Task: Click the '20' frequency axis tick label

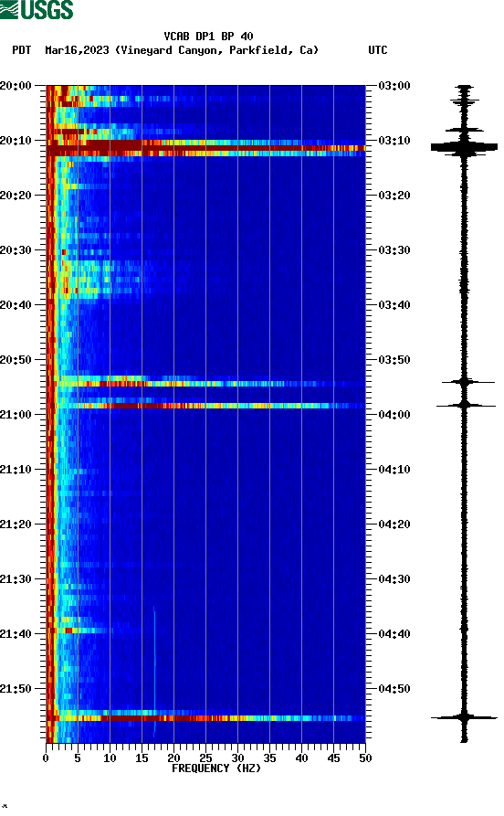Action: point(173,758)
